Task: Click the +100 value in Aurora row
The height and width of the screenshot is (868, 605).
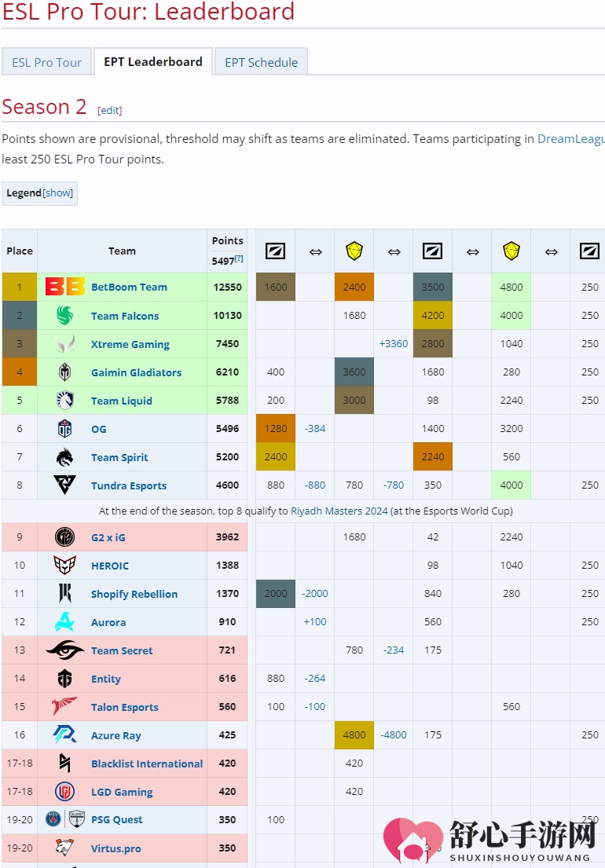Action: coord(315,621)
